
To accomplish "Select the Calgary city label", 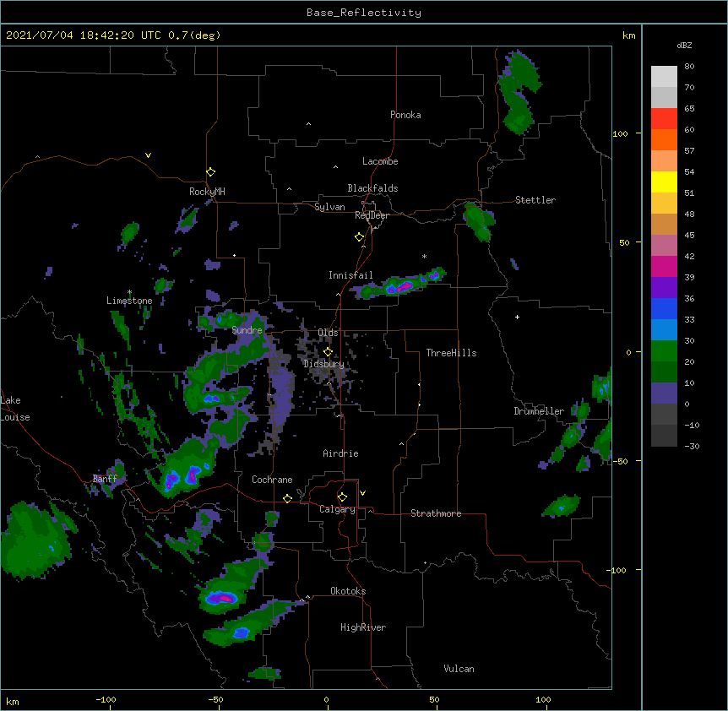I will click(x=337, y=509).
